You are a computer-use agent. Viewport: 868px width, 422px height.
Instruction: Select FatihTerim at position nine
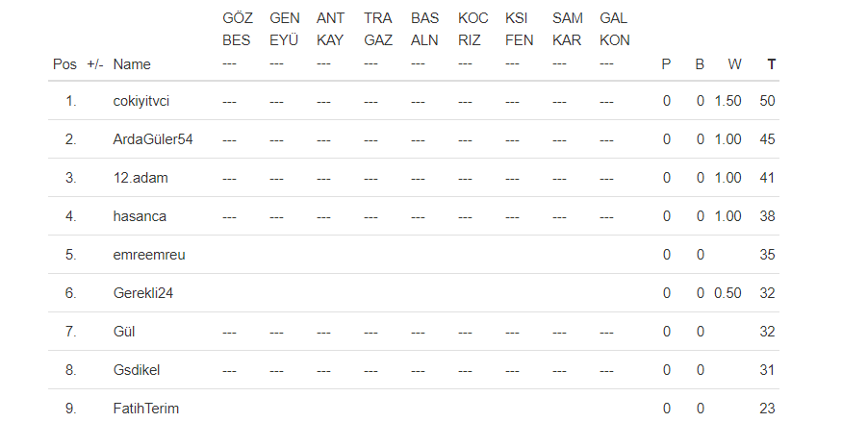(145, 409)
